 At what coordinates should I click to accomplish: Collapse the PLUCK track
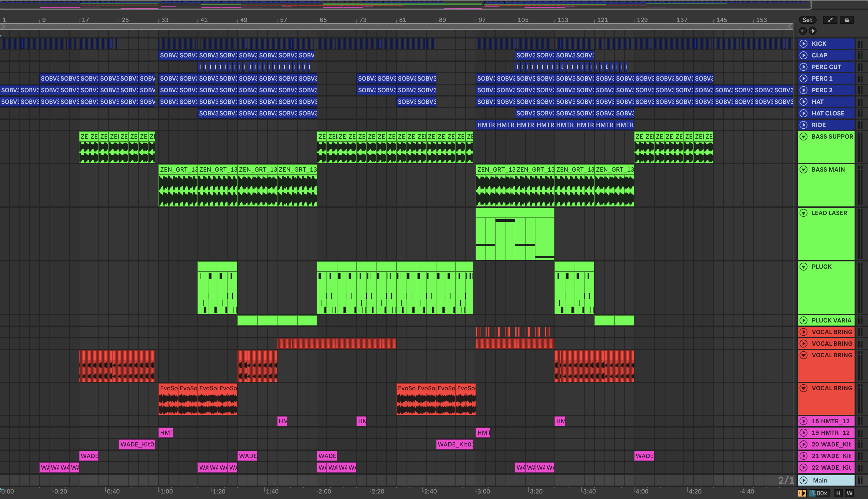(x=804, y=267)
